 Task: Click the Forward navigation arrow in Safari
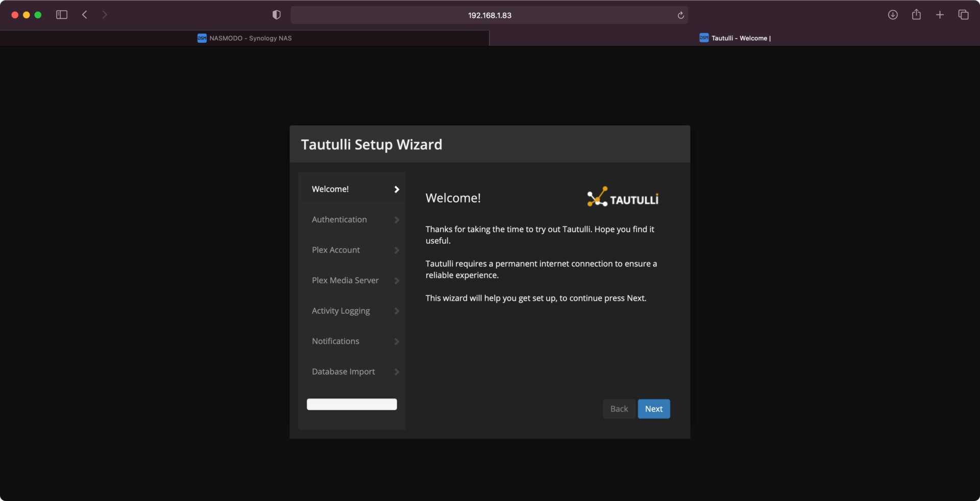click(x=105, y=15)
